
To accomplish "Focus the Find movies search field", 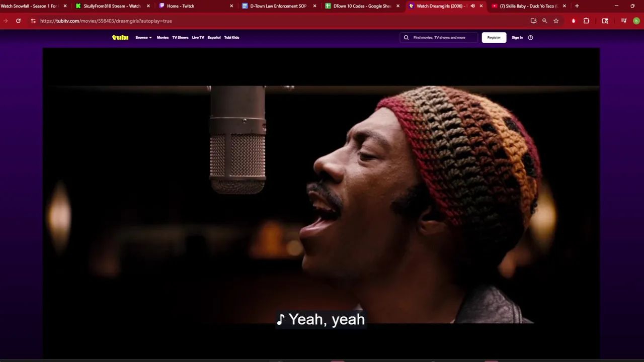I will pyautogui.click(x=439, y=37).
